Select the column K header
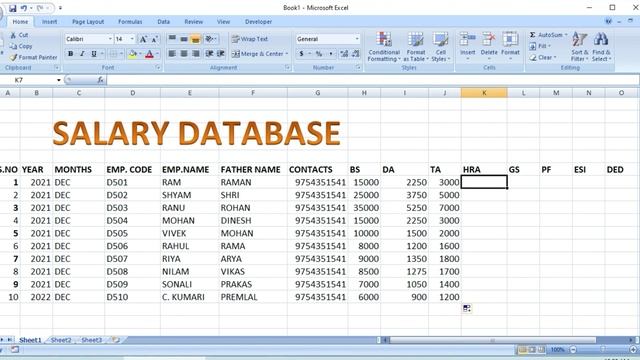 point(484,93)
